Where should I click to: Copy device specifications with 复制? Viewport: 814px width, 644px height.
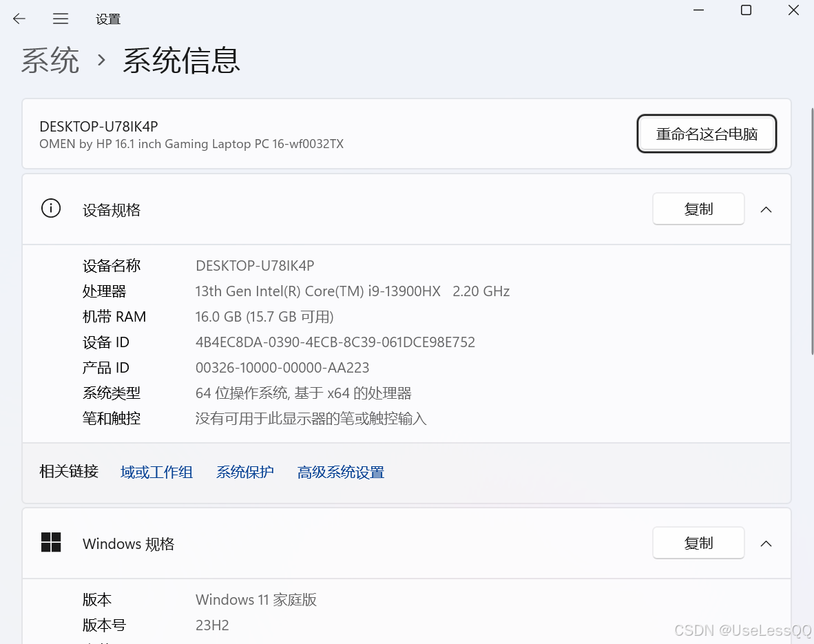(x=698, y=209)
